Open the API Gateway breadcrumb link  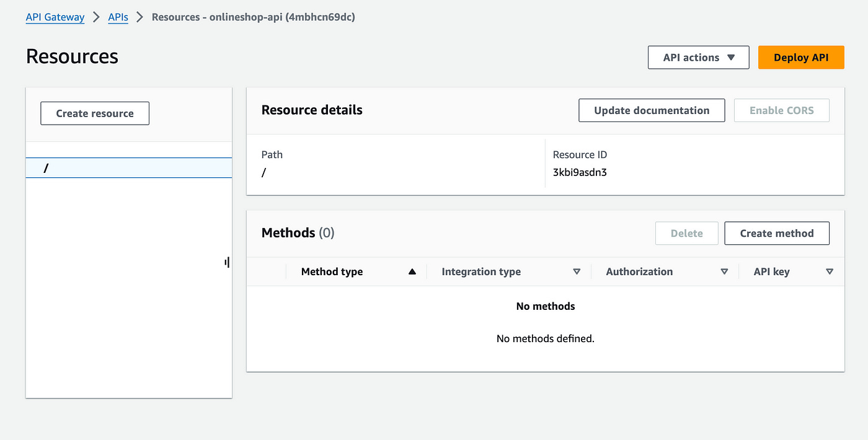pos(55,17)
